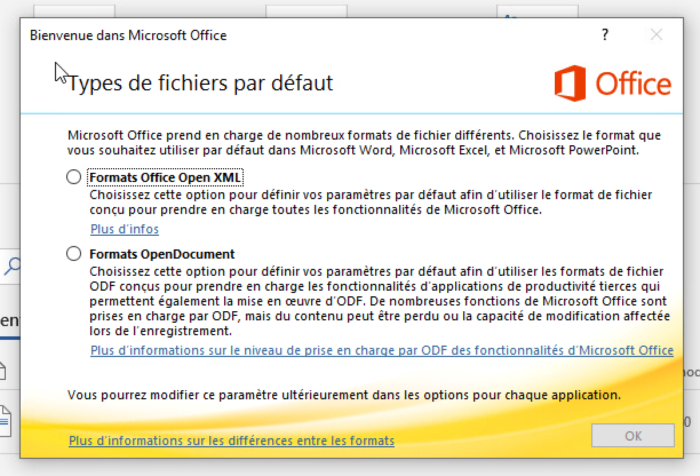Click the Vous pourrez modifier ce paramètre note

tap(344, 395)
